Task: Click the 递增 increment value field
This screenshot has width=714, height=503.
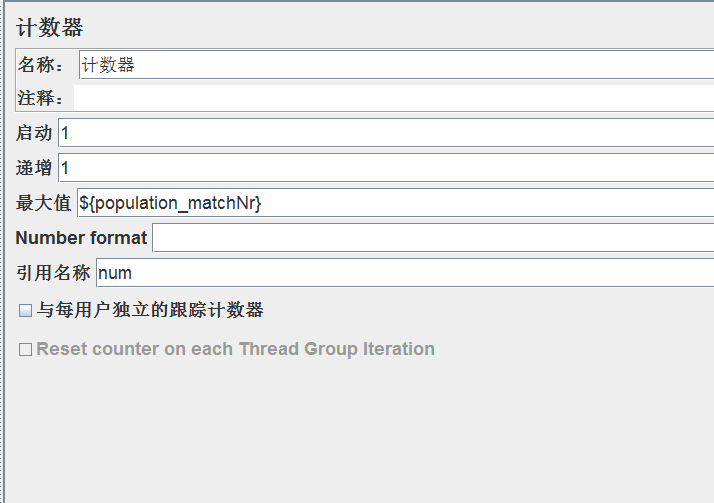Action: point(385,167)
